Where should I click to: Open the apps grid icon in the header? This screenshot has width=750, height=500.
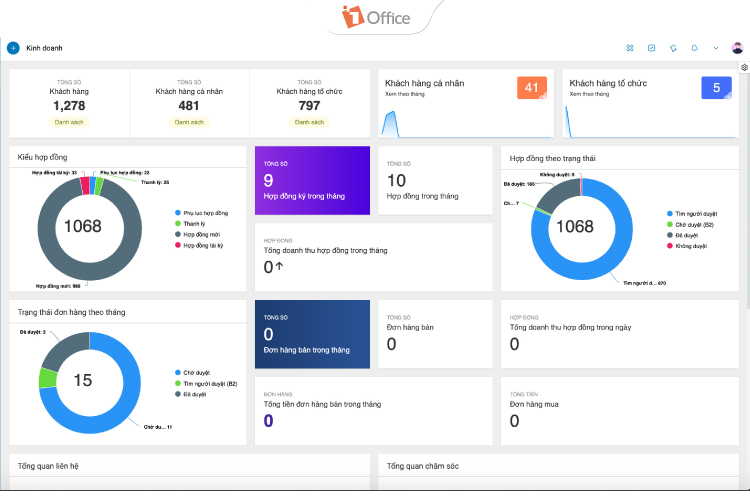pyautogui.click(x=630, y=48)
